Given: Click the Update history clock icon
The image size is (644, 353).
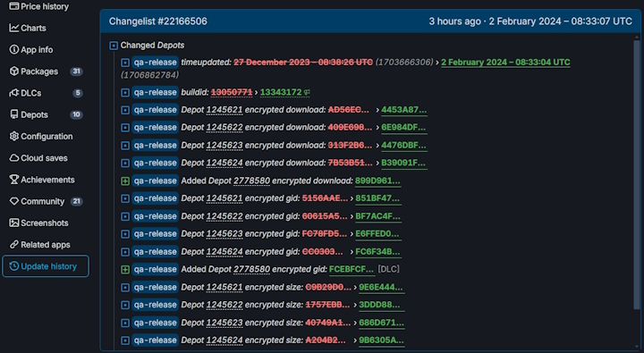Looking at the screenshot, I should tap(14, 266).
